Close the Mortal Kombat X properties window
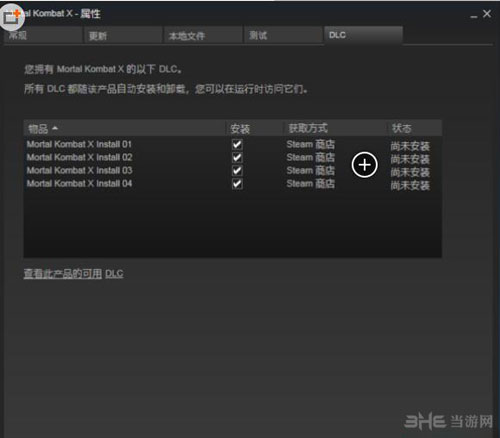The image size is (500, 438). (x=487, y=14)
